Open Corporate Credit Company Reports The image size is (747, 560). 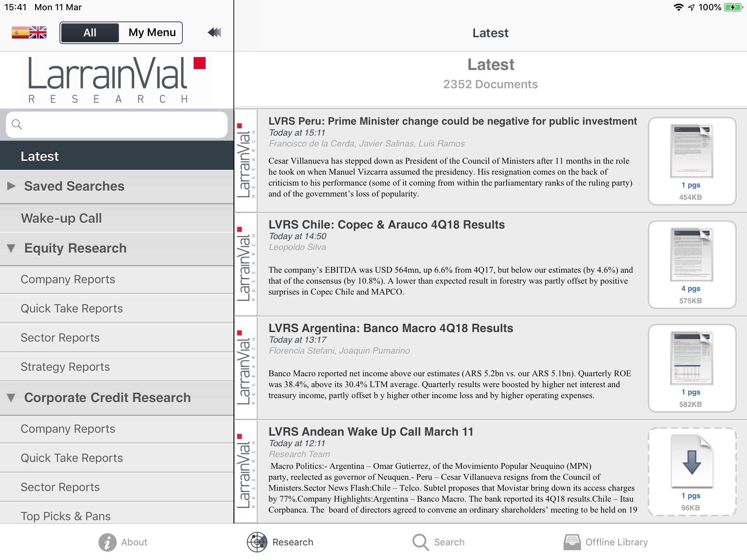[117, 429]
